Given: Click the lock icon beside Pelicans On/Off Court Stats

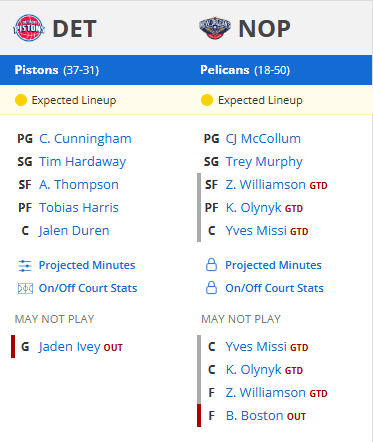Looking at the screenshot, I should 211,288.
